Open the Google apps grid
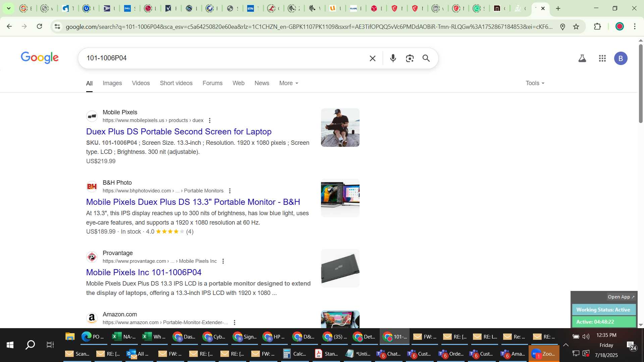The height and width of the screenshot is (362, 644). click(x=602, y=58)
